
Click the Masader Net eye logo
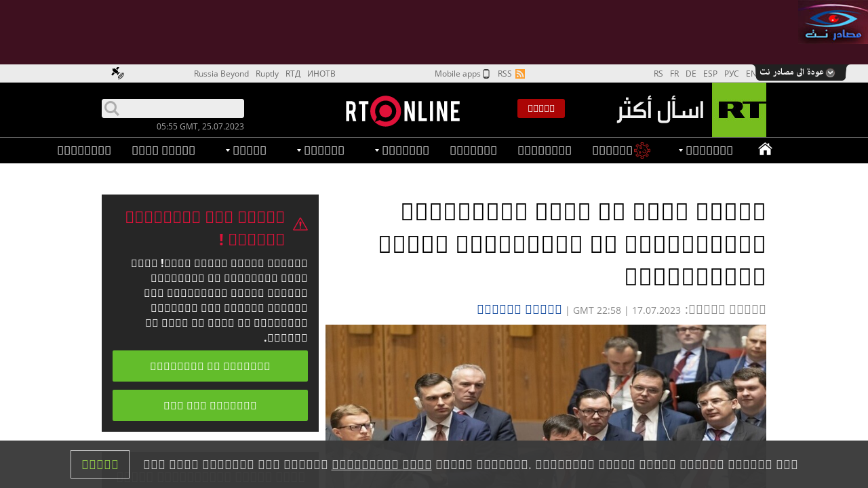833,24
